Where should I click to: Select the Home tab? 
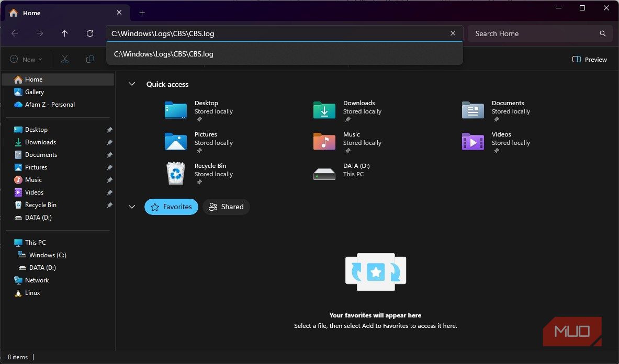pyautogui.click(x=67, y=13)
